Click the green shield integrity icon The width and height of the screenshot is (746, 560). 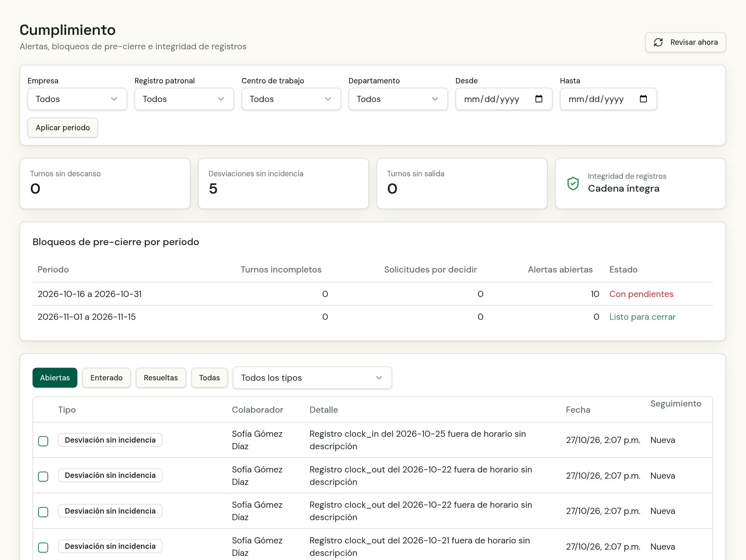[x=573, y=183]
